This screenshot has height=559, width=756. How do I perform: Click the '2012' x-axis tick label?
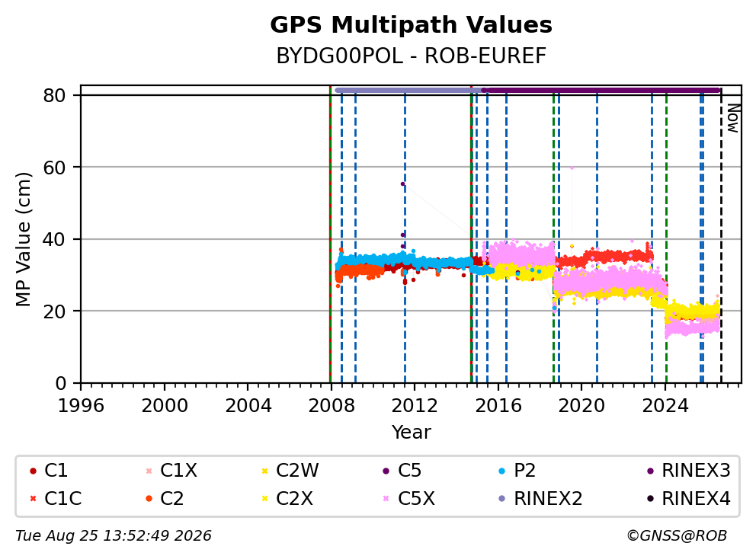pyautogui.click(x=415, y=406)
